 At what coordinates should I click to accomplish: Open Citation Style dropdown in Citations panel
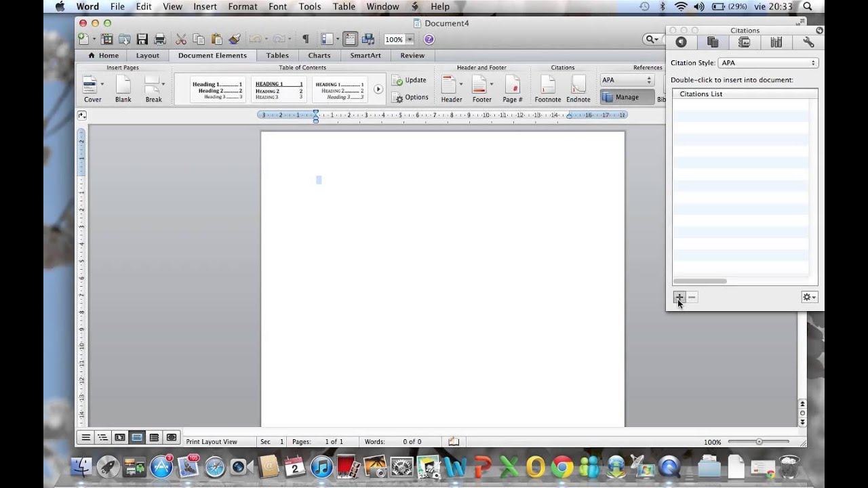(x=768, y=63)
